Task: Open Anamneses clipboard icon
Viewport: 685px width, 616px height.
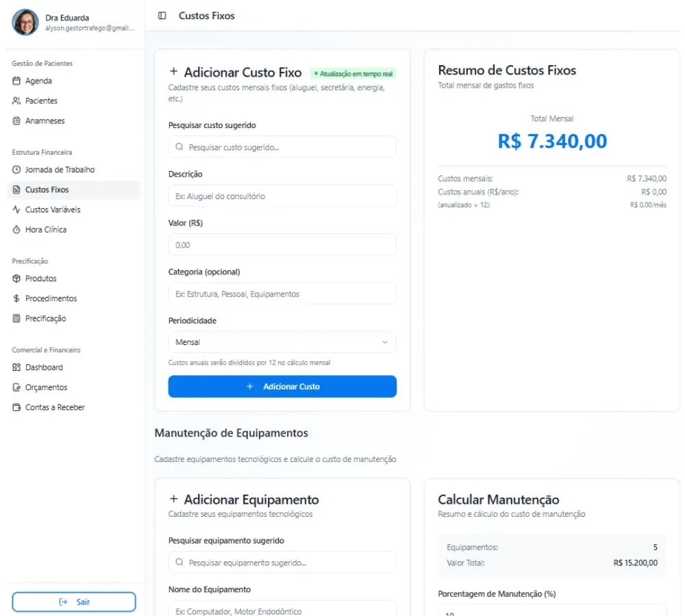Action: (x=16, y=121)
